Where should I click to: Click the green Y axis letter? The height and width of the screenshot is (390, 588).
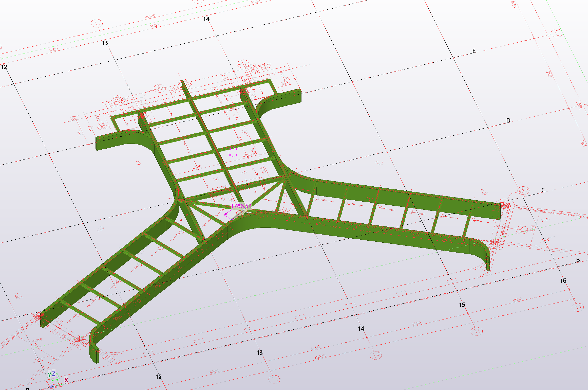coord(49,375)
